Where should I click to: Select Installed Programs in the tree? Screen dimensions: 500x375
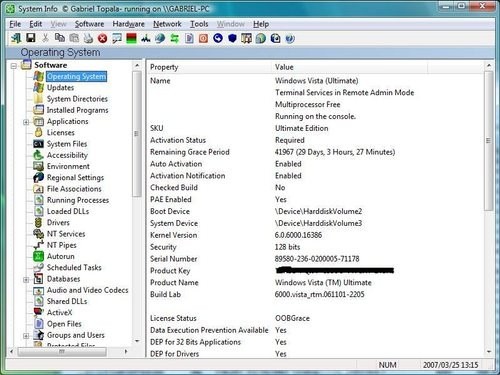coord(78,110)
